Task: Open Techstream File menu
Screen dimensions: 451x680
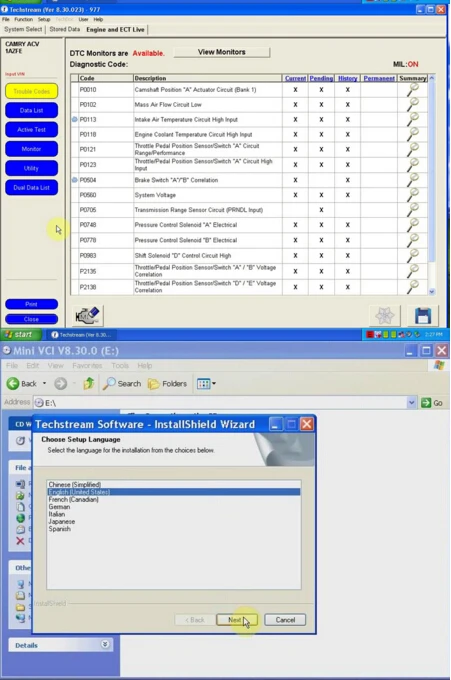Action: pos(6,20)
